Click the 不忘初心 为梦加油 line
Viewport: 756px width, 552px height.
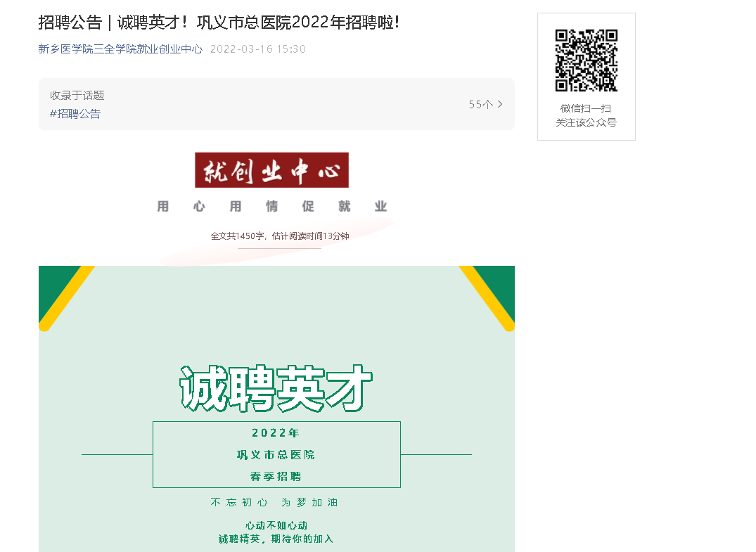pos(274,502)
